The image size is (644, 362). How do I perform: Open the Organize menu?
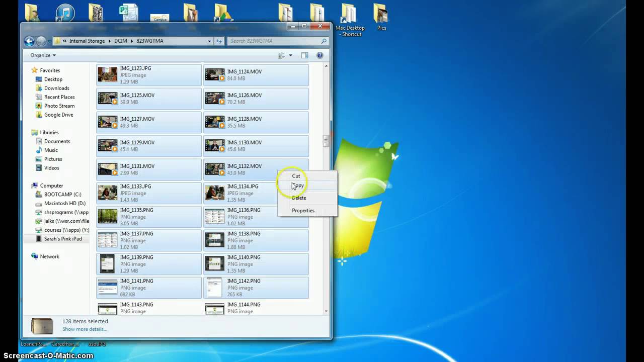coord(43,55)
